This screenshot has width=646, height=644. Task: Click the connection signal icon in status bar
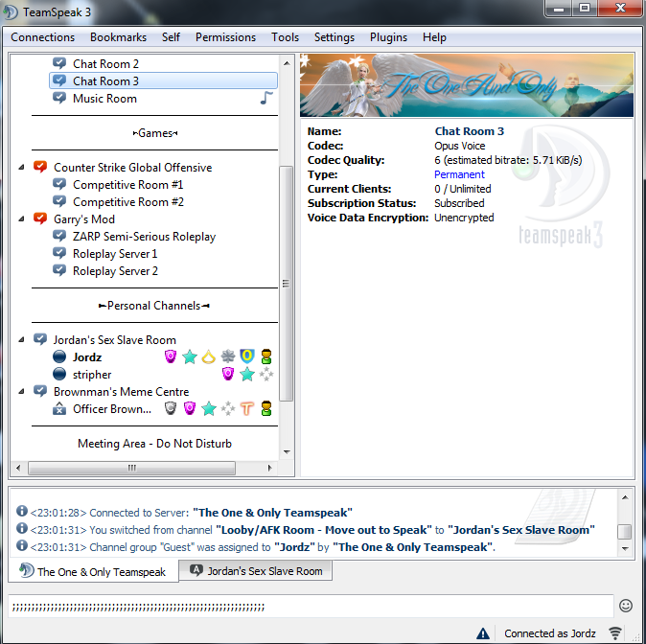(x=615, y=632)
